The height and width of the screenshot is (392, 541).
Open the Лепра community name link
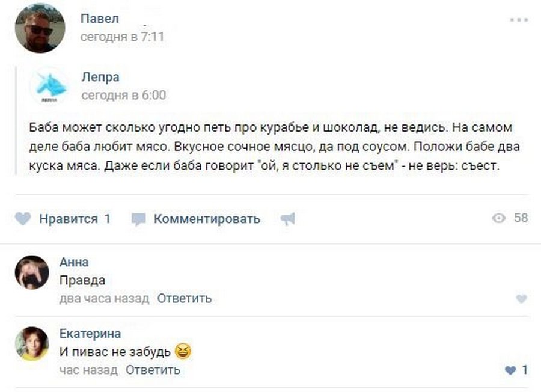pos(100,77)
